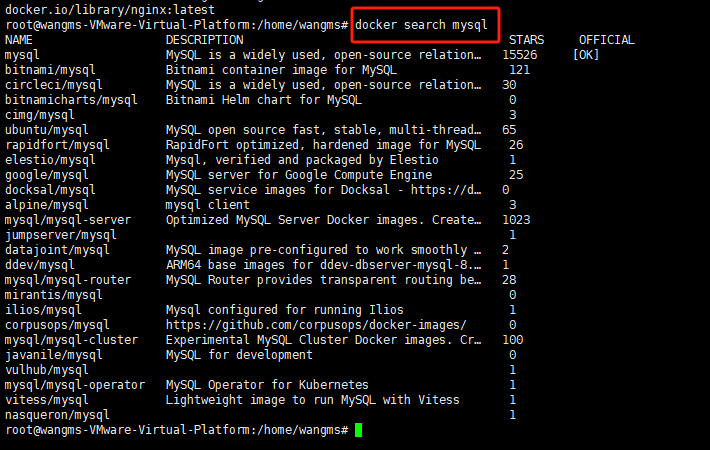Viewport: 710px width, 450px height.
Task: Click the docker.io/library/nginx:latest line
Action: point(110,10)
